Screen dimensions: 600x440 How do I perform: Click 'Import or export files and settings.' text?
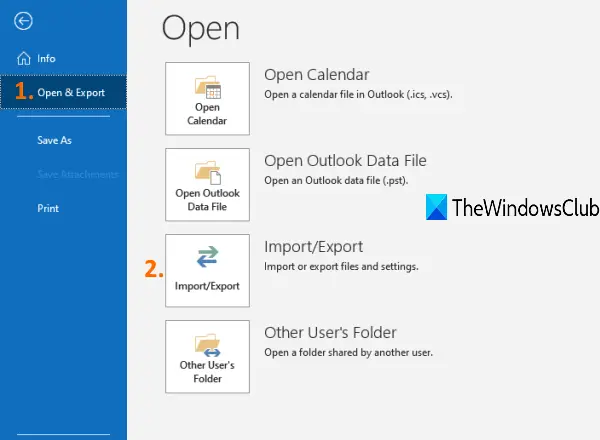pyautogui.click(x=341, y=267)
